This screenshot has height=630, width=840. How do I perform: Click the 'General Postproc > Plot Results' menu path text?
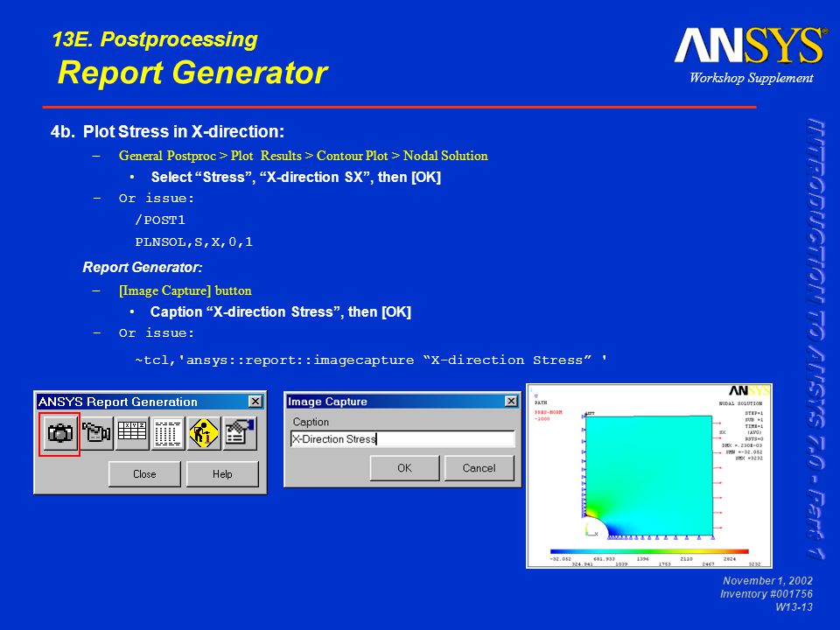[x=210, y=156]
